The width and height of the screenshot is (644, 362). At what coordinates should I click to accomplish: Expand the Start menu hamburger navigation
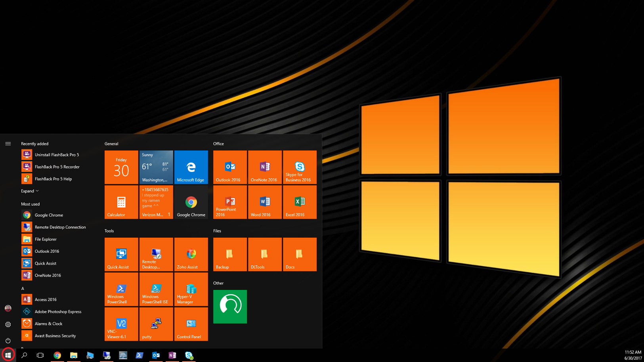(8, 144)
